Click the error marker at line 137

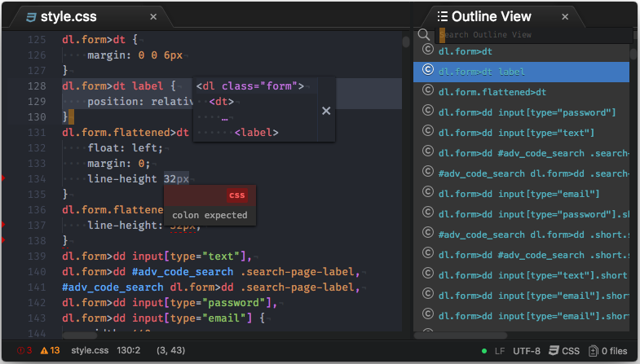[3, 225]
